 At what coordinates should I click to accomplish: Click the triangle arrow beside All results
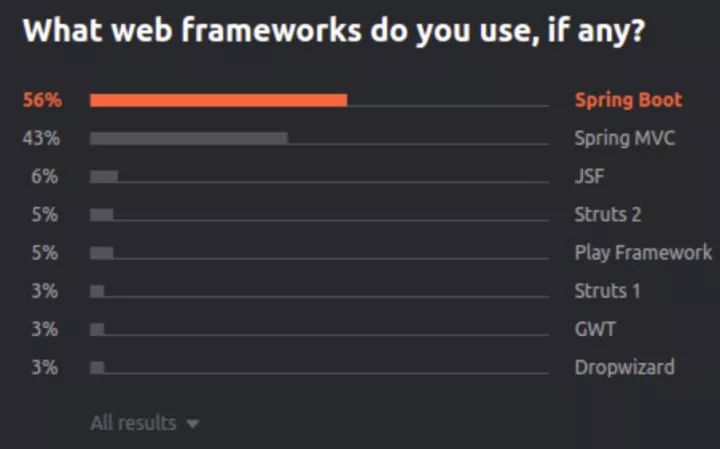tap(192, 424)
